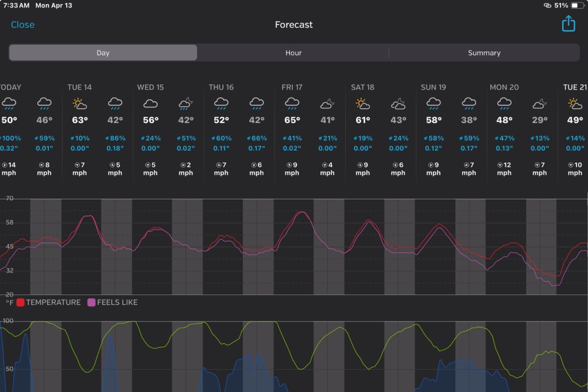
Task: Tap the partly sunny icon for SAT 18
Action: pyautogui.click(x=362, y=104)
